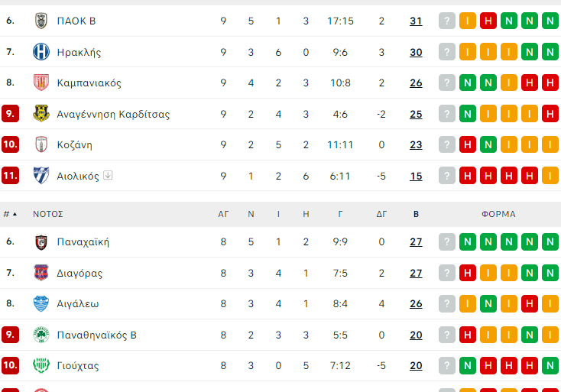Viewport: 561px width, 392px height.
Task: Click the Γ goals column header
Action: 340,214
